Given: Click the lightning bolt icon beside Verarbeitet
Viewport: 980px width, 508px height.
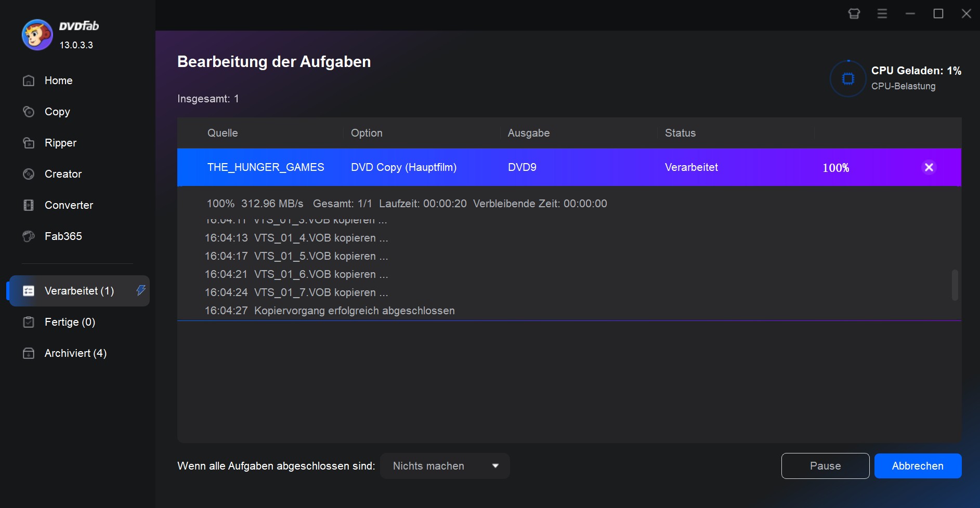Looking at the screenshot, I should click(140, 290).
